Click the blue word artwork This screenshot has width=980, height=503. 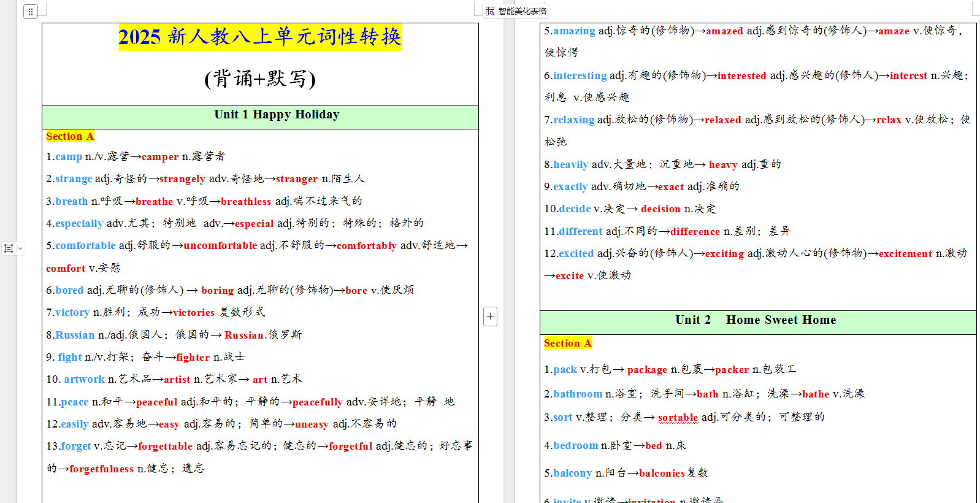(x=84, y=380)
